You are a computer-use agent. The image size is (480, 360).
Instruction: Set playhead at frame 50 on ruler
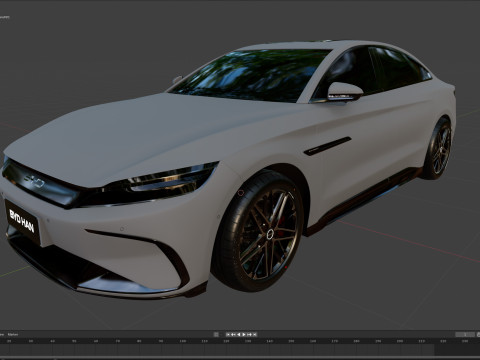coord(74,341)
